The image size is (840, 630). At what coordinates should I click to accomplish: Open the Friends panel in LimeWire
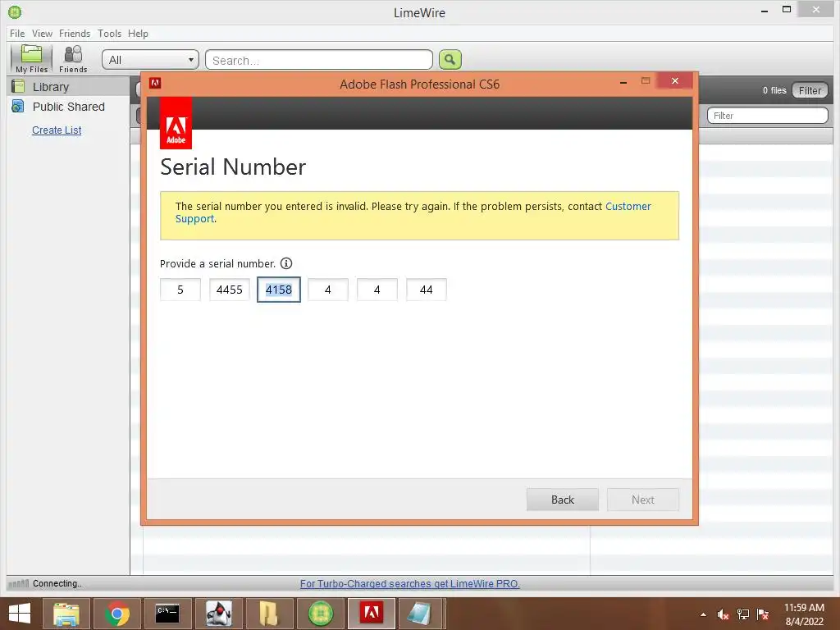[x=73, y=59]
